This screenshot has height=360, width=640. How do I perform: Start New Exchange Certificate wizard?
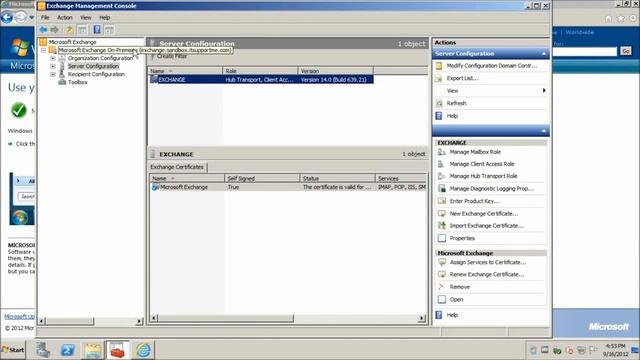coord(484,213)
